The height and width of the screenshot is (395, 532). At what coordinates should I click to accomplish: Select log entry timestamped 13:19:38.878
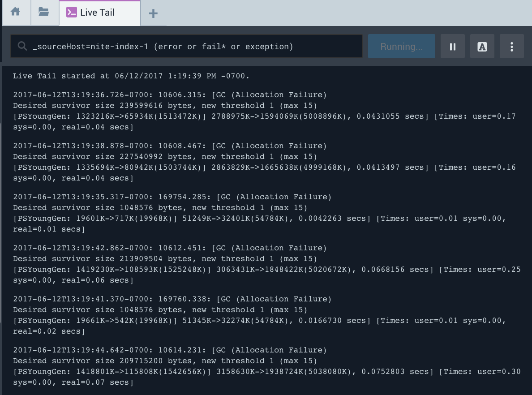coord(170,146)
